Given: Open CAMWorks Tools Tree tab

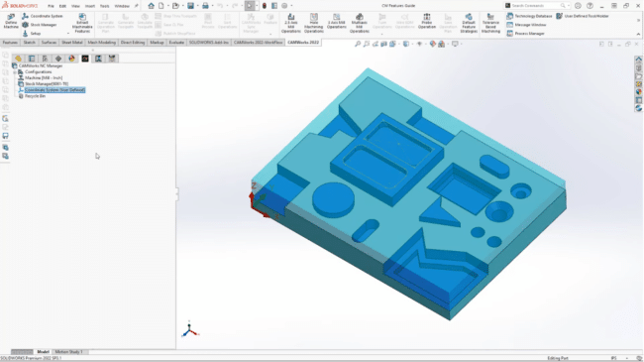Looking at the screenshot, I should (112, 59).
